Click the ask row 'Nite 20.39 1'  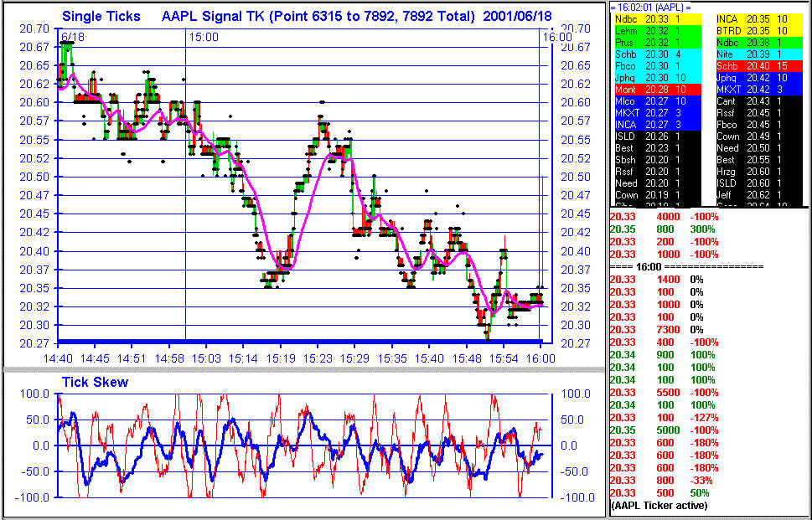758,54
